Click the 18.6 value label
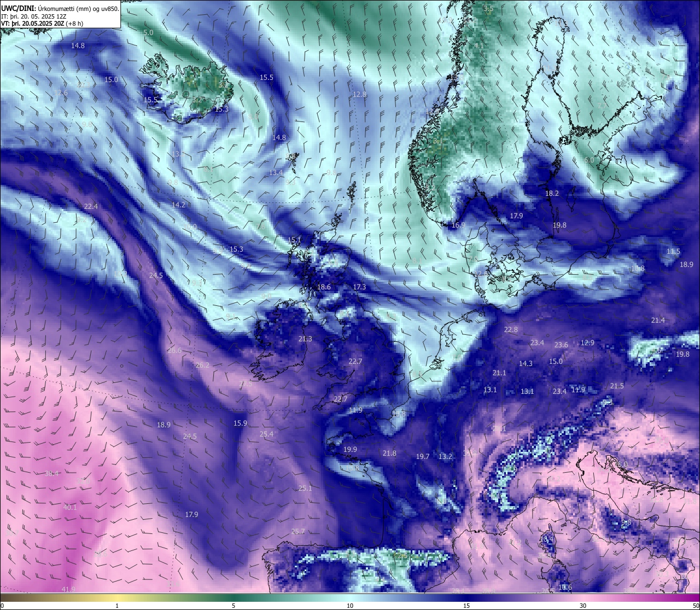 [x=324, y=287]
